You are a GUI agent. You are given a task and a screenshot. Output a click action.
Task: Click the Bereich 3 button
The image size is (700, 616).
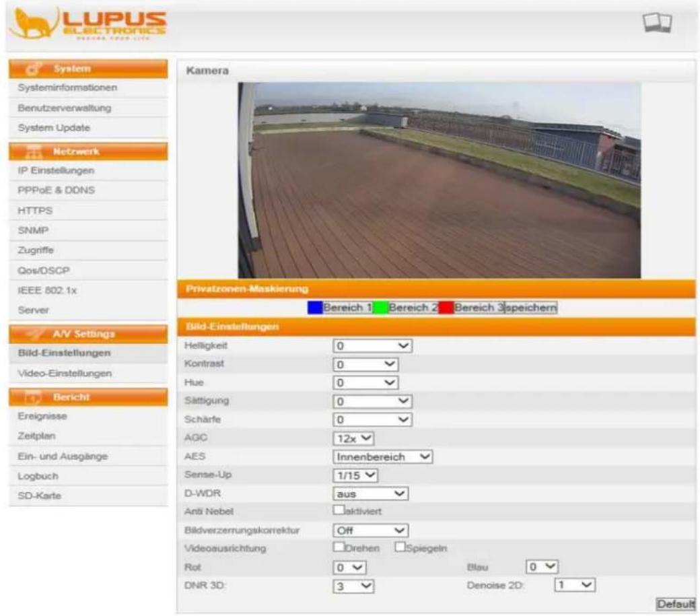point(479,308)
